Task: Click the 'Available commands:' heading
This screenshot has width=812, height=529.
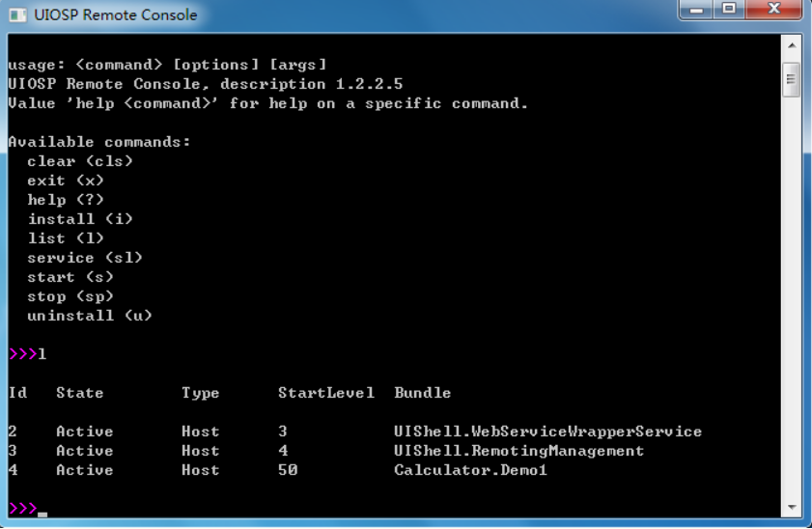Action: [x=99, y=142]
